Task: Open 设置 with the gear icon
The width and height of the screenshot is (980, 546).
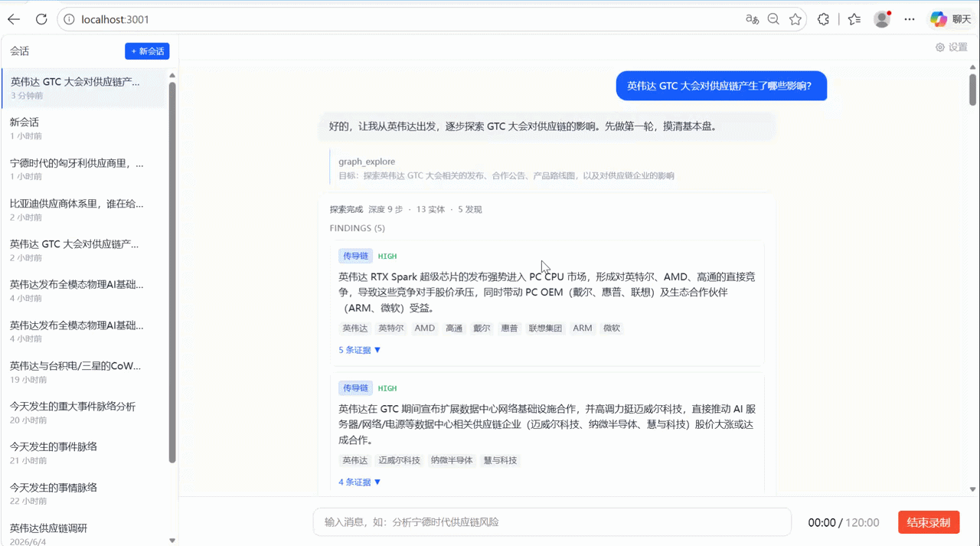Action: 952,47
